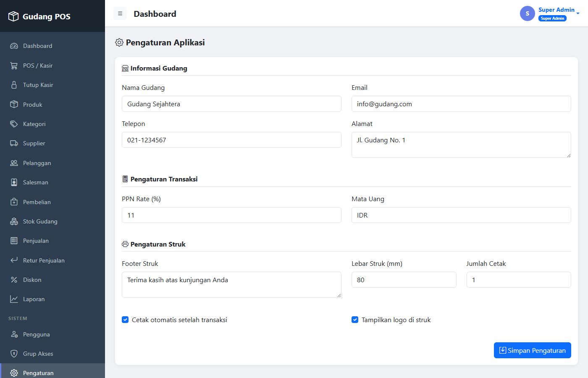Toggle the sidebar with the hamburger icon
This screenshot has height=378, width=588.
pyautogui.click(x=120, y=13)
